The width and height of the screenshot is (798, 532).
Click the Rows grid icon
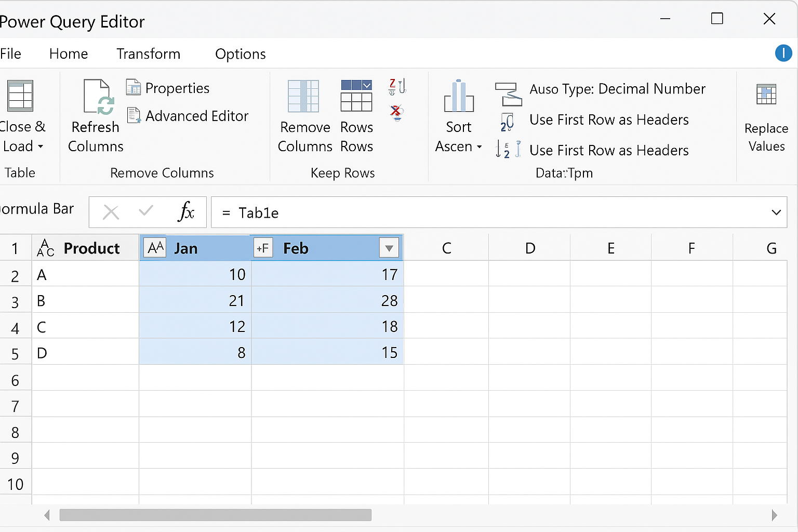click(x=356, y=96)
